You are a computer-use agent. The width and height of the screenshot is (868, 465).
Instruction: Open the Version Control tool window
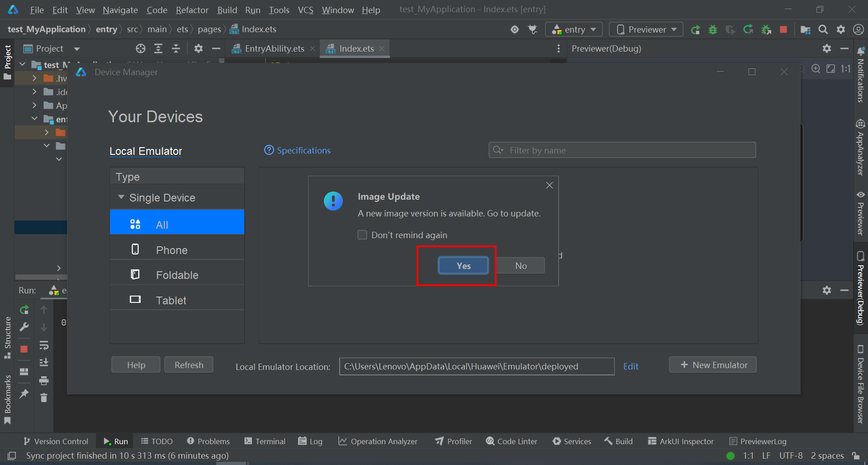tap(56, 441)
